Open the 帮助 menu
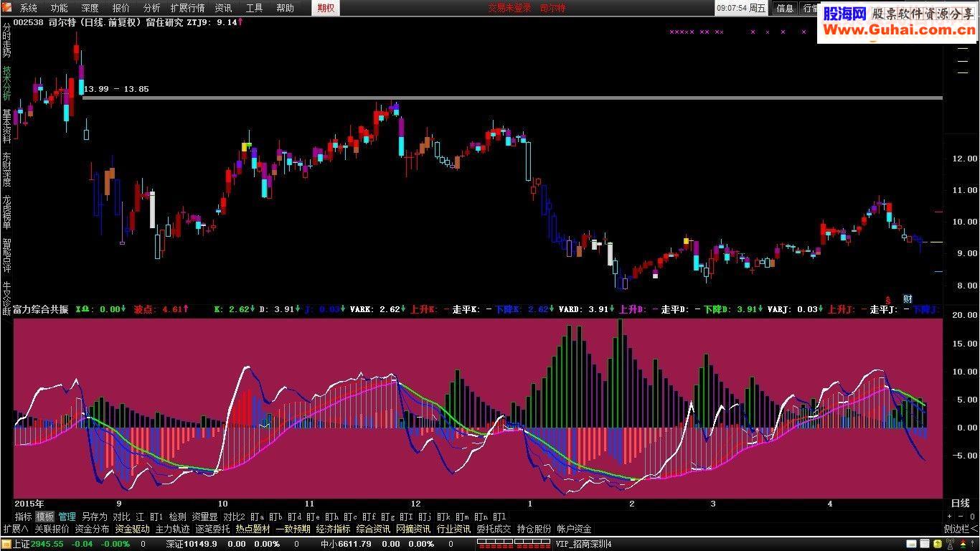Viewport: 980px width, 551px height. tap(285, 8)
